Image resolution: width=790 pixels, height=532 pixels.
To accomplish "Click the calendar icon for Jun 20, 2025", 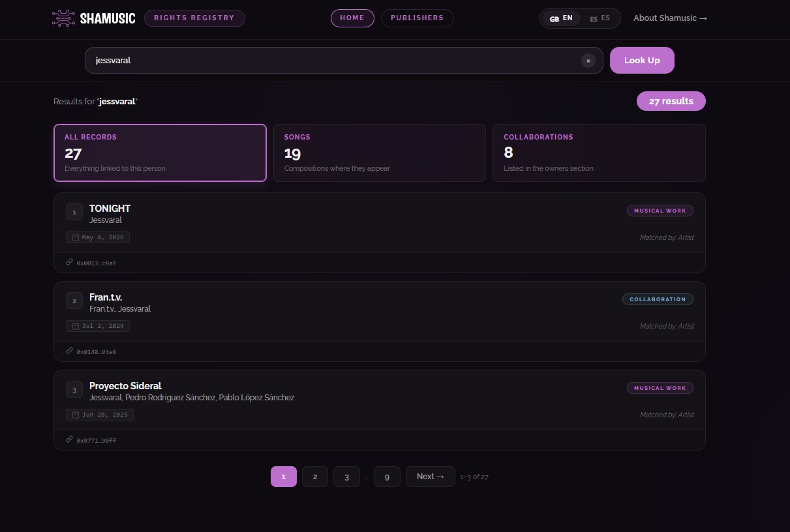I will pyautogui.click(x=76, y=415).
